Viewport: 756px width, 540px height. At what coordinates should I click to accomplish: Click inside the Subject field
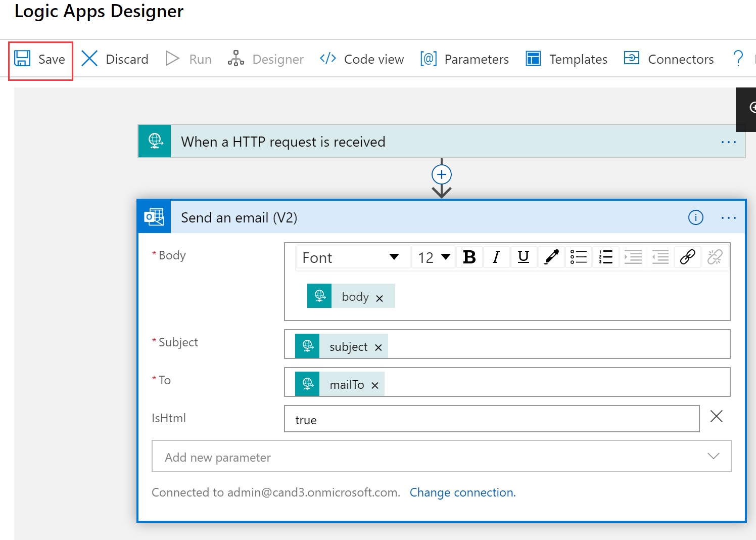tap(507, 344)
